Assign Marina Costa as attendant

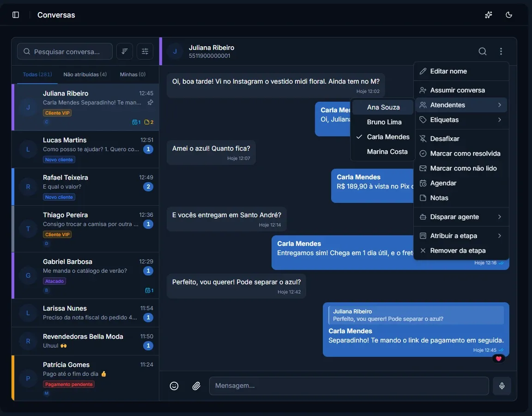pos(383,152)
